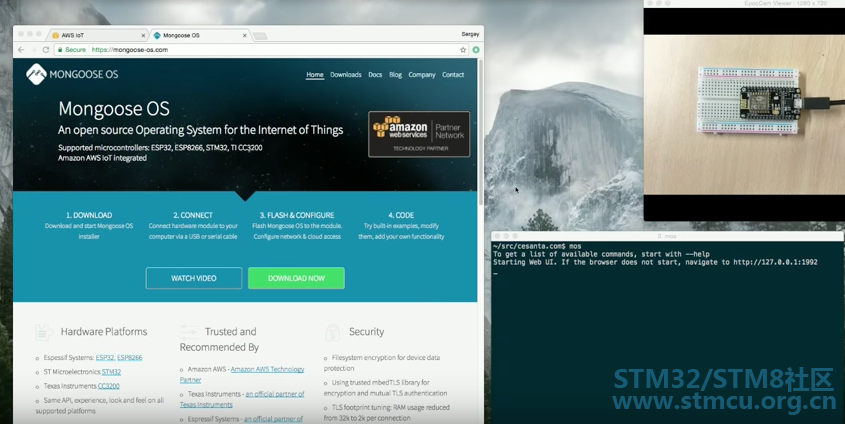Click the Security section padlock icon
The height and width of the screenshot is (424, 845).
tap(333, 332)
